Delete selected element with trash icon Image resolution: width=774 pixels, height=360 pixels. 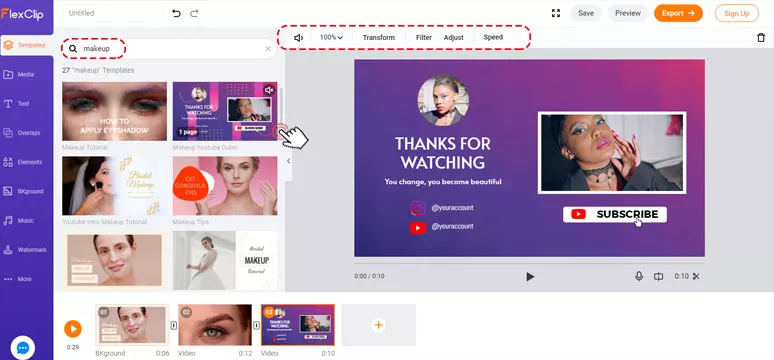click(761, 38)
